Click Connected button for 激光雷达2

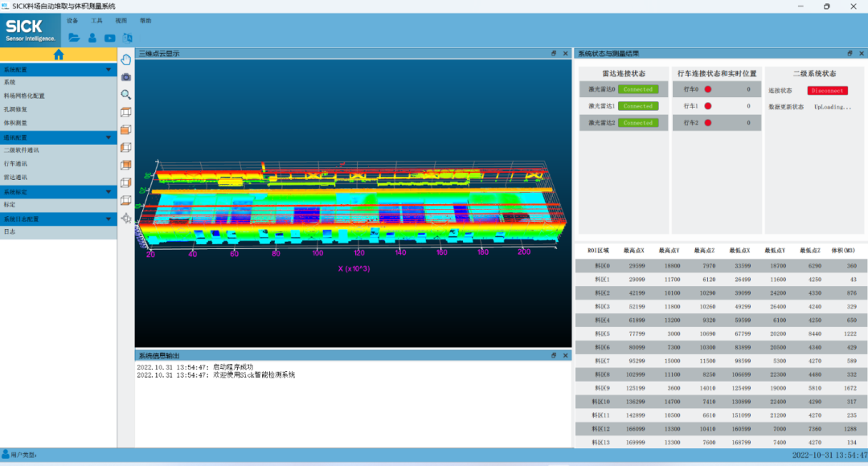tap(638, 123)
